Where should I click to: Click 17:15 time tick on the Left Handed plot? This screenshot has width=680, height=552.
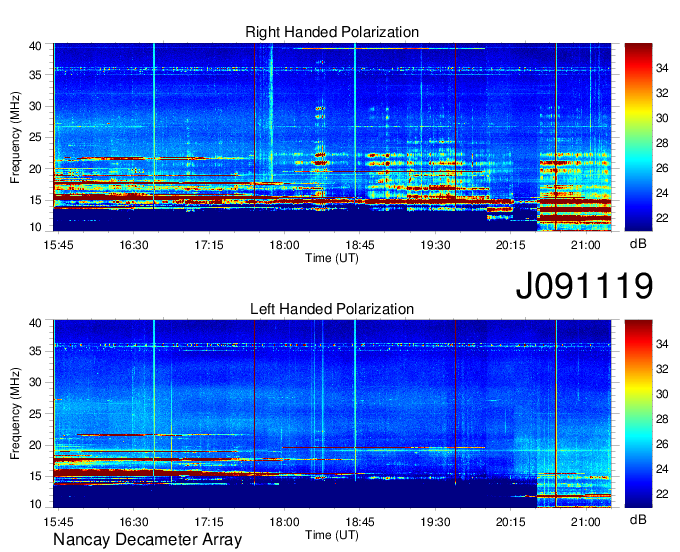(209, 522)
